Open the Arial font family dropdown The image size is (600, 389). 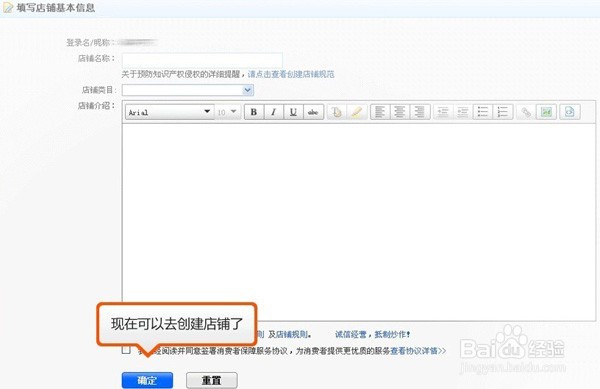click(x=170, y=112)
